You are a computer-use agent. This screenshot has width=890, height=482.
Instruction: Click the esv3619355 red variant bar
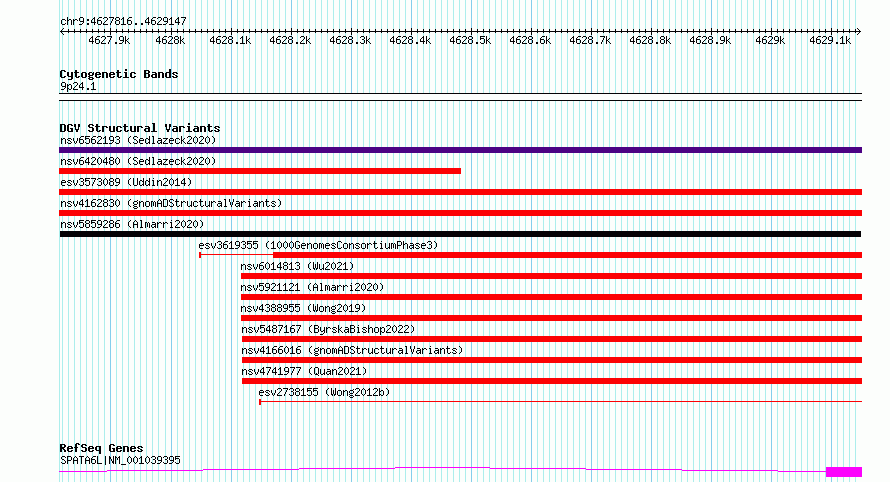pyautogui.click(x=568, y=255)
